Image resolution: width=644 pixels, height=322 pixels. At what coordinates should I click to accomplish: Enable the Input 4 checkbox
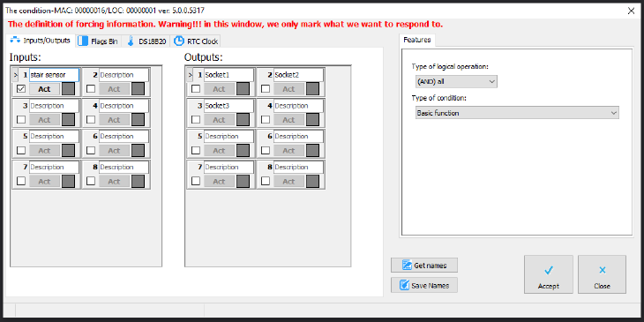91,119
